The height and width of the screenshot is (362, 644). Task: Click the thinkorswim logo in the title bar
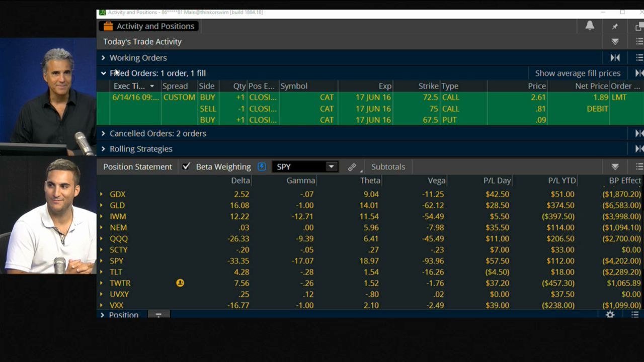click(103, 13)
